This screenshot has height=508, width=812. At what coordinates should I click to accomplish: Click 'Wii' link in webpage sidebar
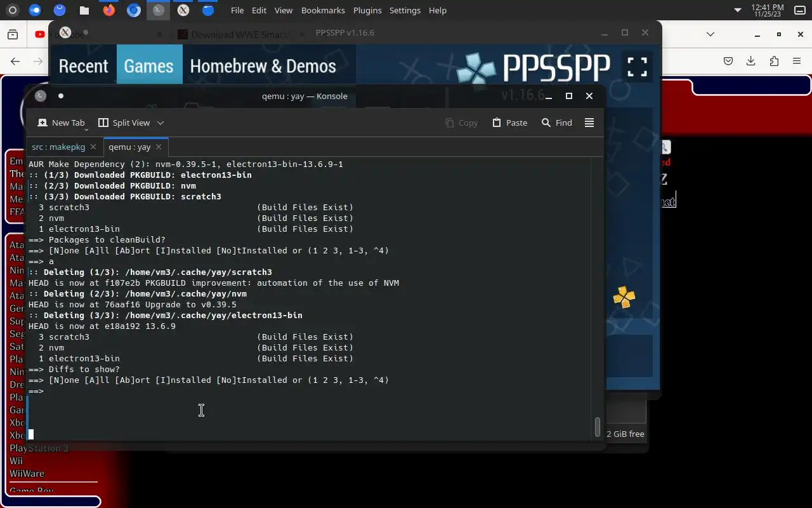16,461
